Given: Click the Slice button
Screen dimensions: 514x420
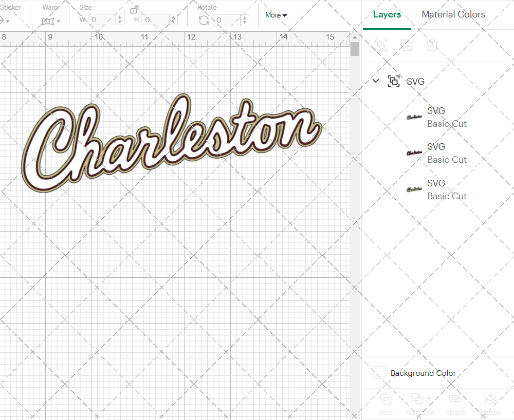Looking at the screenshot, I should tap(385, 404).
